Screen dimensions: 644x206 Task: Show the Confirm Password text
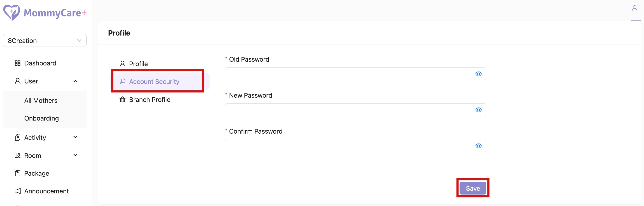tap(478, 146)
